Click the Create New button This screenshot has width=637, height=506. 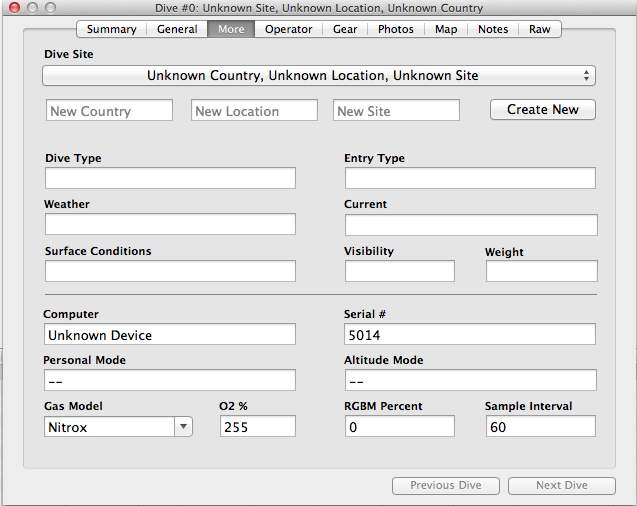tap(542, 110)
